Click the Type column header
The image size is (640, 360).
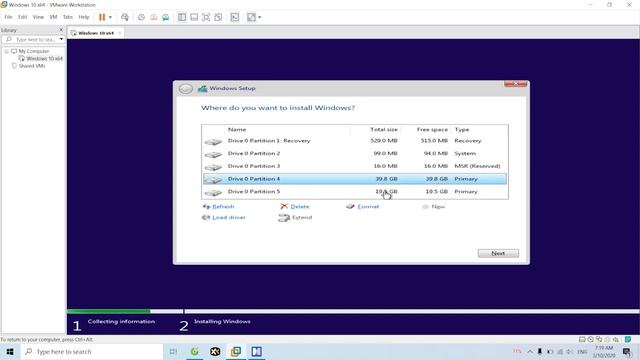pos(462,129)
